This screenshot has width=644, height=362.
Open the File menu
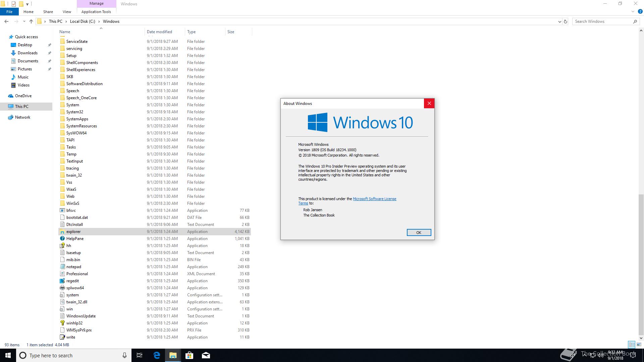9,12
